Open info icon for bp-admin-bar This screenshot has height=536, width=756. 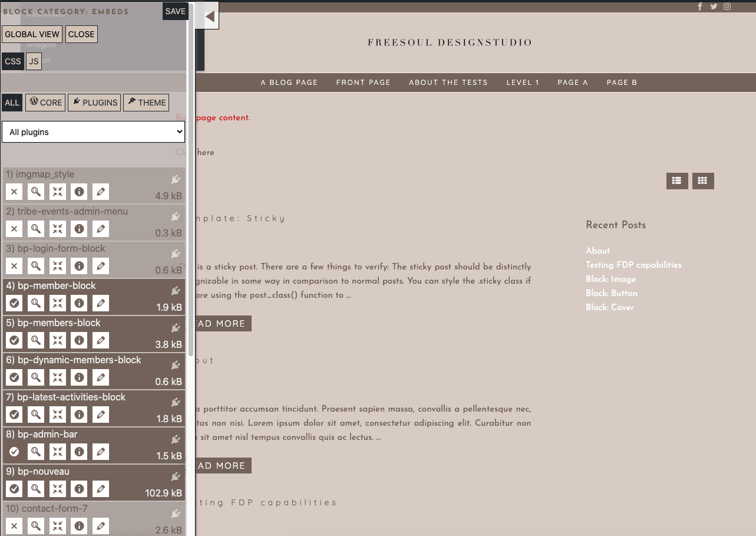pyautogui.click(x=79, y=452)
